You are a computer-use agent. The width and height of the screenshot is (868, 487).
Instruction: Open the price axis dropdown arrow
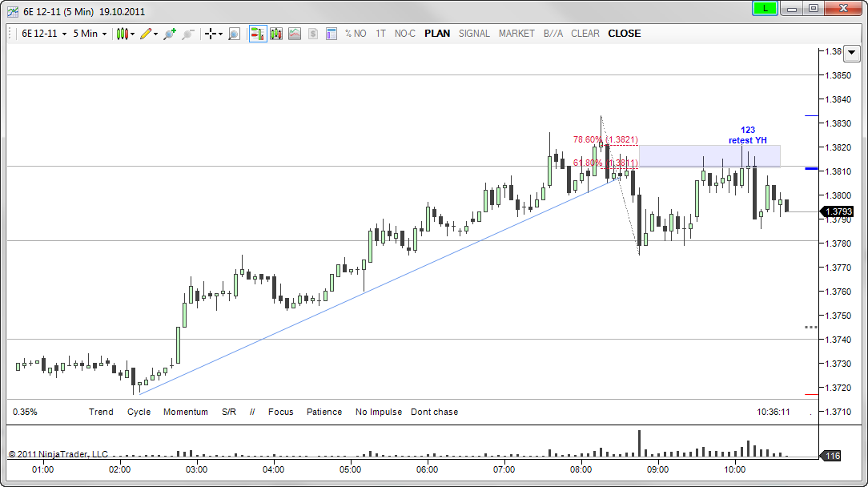coord(851,53)
